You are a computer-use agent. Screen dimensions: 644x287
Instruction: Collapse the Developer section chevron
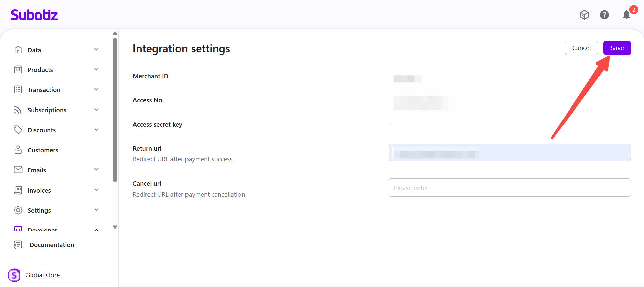[96, 230]
